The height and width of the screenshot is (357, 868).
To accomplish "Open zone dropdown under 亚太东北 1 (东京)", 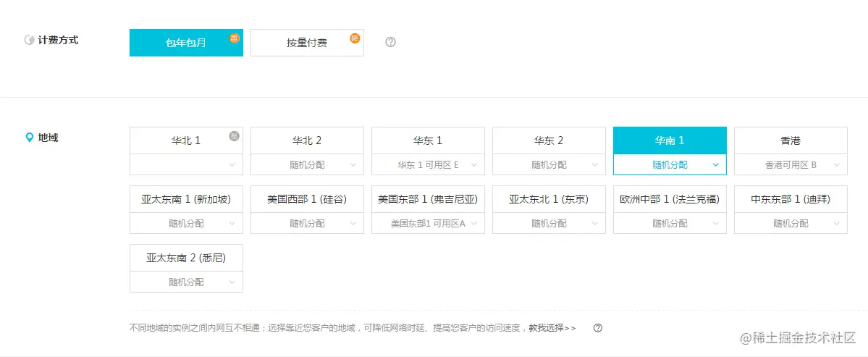I will (x=549, y=223).
